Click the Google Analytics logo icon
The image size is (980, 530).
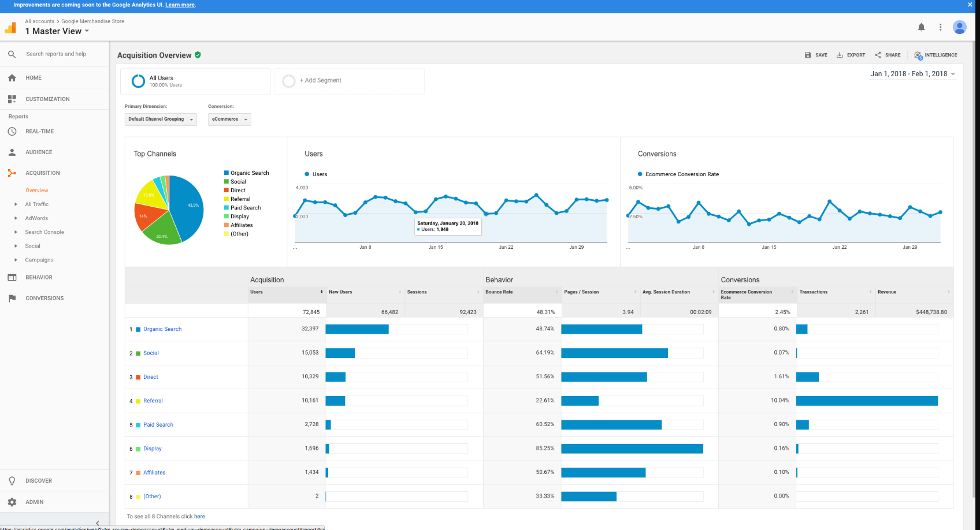tap(10, 27)
